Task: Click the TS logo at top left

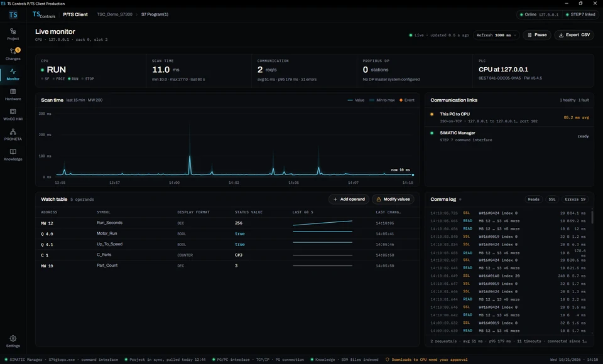Action: click(13, 14)
